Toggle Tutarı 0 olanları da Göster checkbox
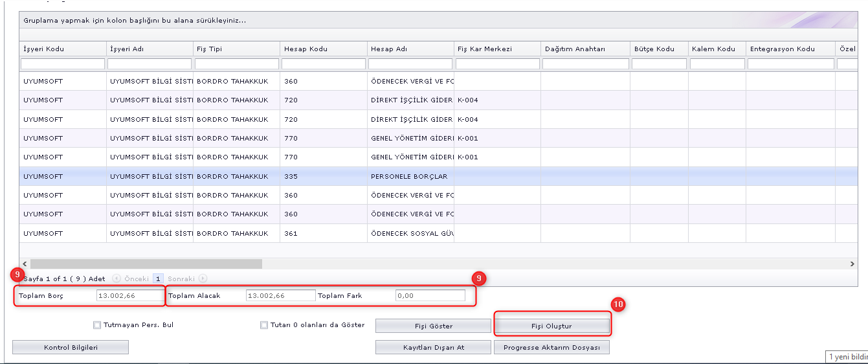 (264, 325)
